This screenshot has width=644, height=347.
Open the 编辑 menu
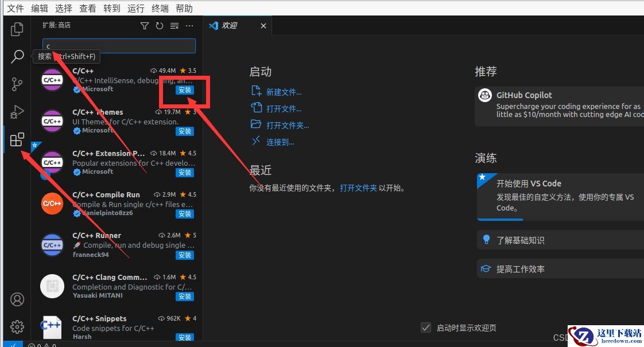coord(40,8)
